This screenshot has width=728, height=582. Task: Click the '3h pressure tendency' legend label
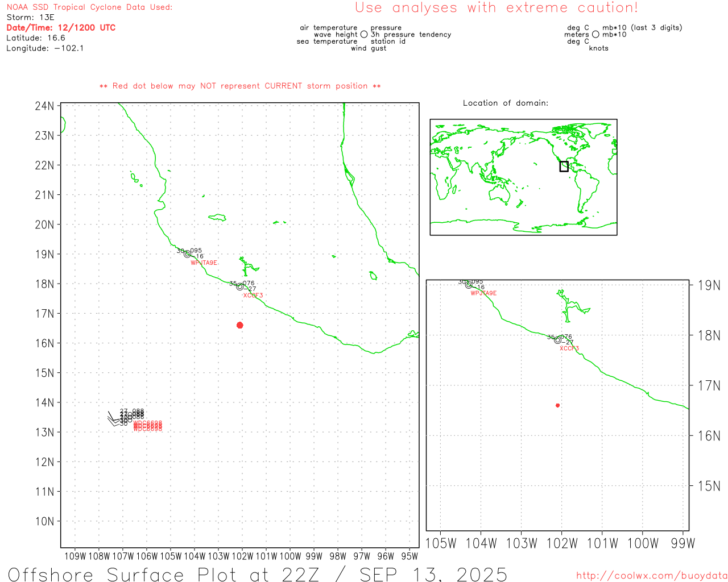411,35
